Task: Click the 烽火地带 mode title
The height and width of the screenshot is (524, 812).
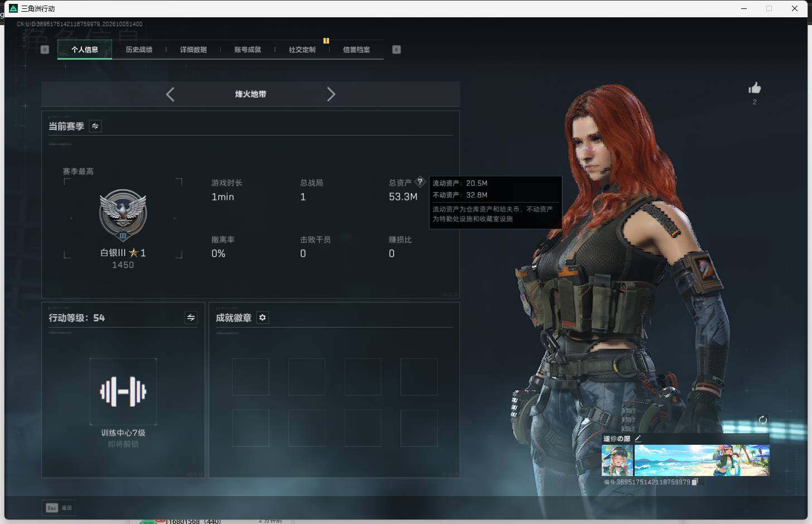Action: click(250, 94)
